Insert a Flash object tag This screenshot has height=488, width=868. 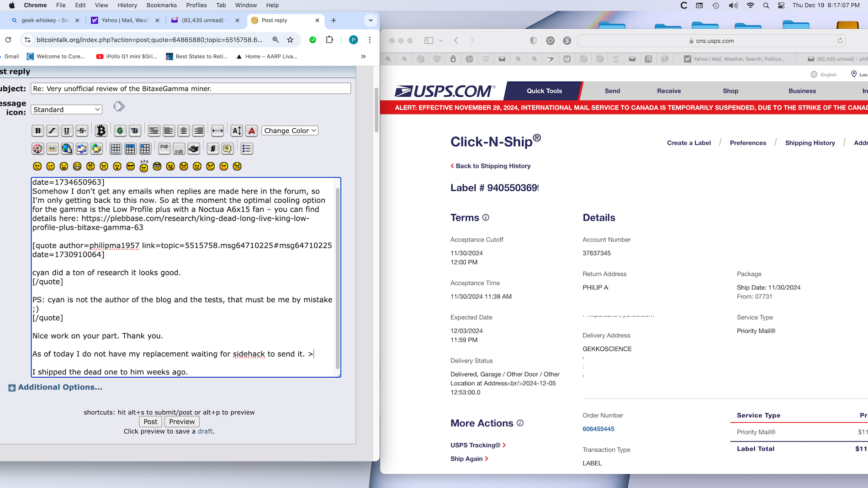(37, 148)
